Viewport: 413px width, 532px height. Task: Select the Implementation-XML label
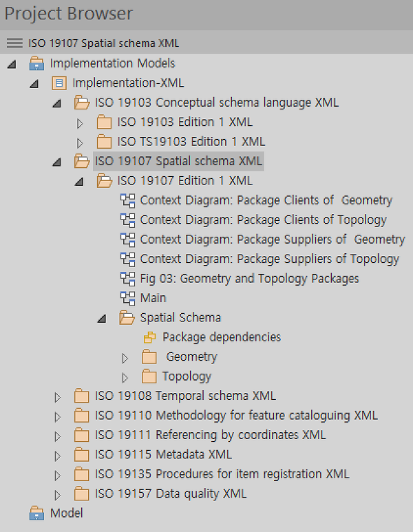pos(128,83)
